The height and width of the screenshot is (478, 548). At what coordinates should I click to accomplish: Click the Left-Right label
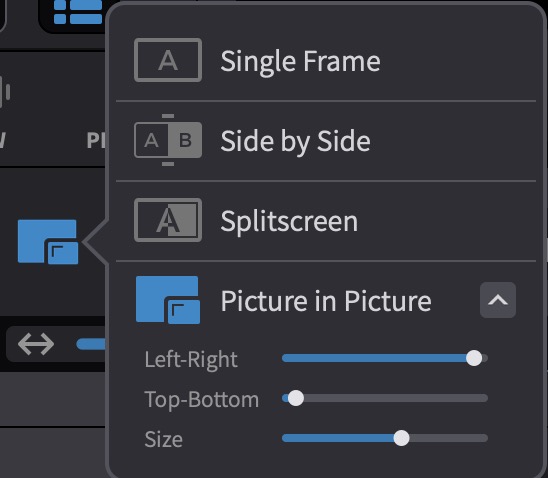[x=191, y=360]
